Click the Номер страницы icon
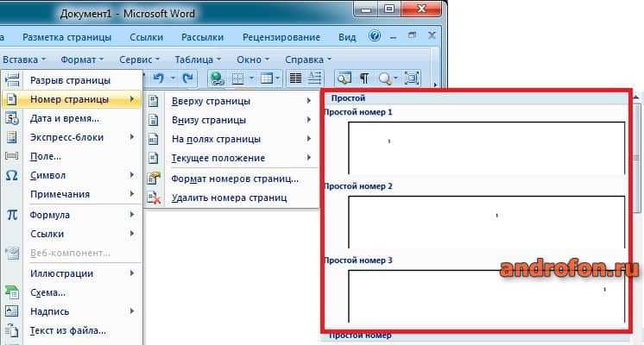This screenshot has height=345, width=644. click(11, 99)
